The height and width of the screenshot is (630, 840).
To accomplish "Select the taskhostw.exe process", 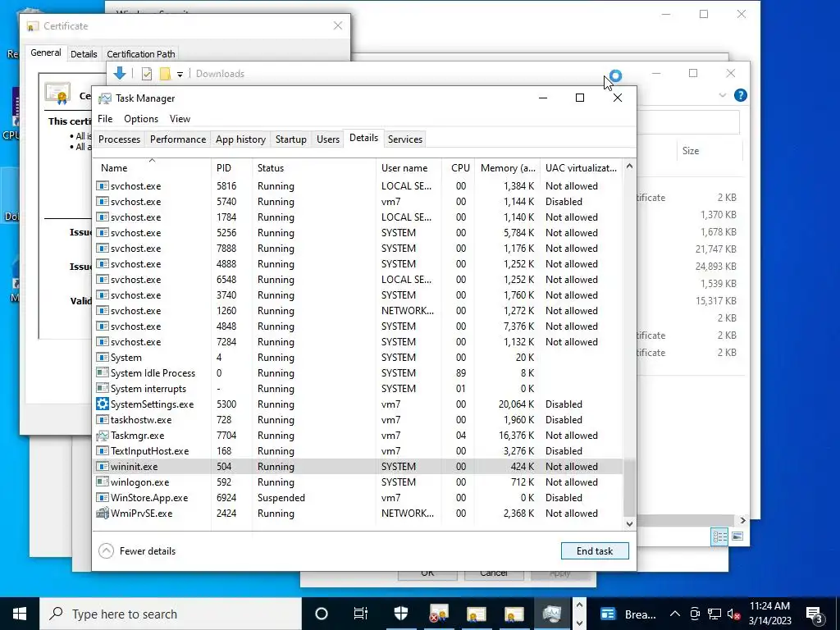I will click(358, 420).
